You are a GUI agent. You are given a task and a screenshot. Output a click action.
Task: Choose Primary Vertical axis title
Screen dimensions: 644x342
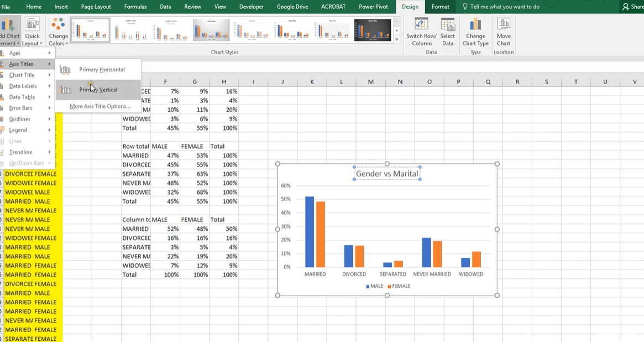point(98,90)
